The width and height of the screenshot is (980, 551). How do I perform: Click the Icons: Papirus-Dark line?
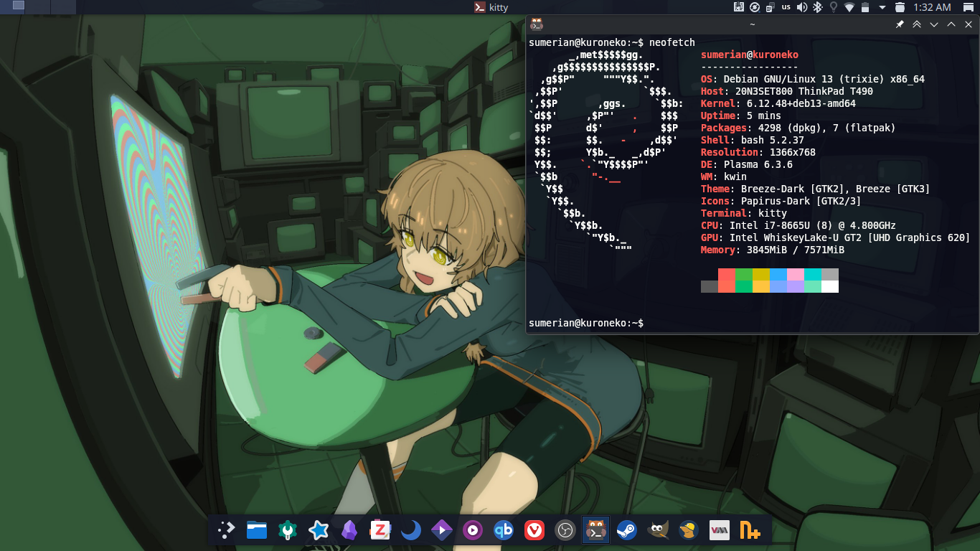[x=781, y=202]
